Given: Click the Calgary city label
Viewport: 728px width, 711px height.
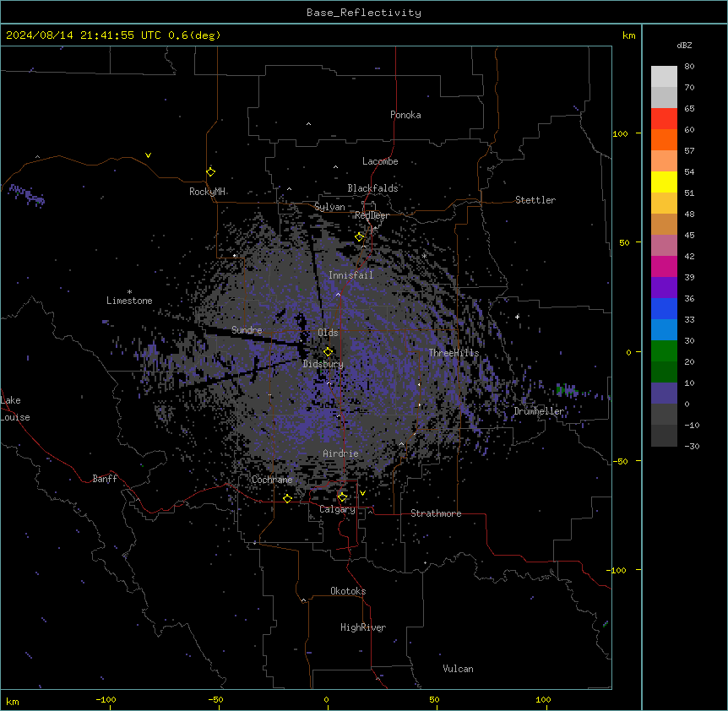Looking at the screenshot, I should (337, 509).
